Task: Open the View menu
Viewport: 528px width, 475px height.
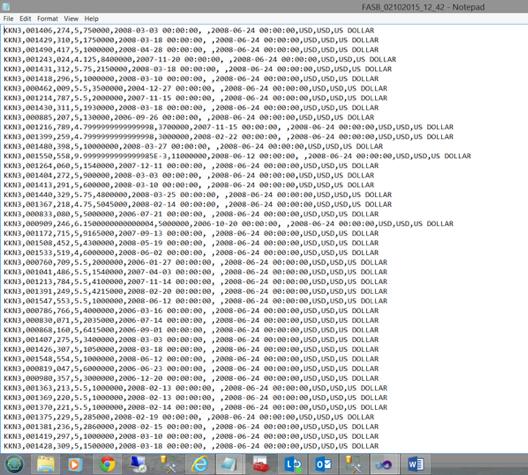Action: coord(71,19)
